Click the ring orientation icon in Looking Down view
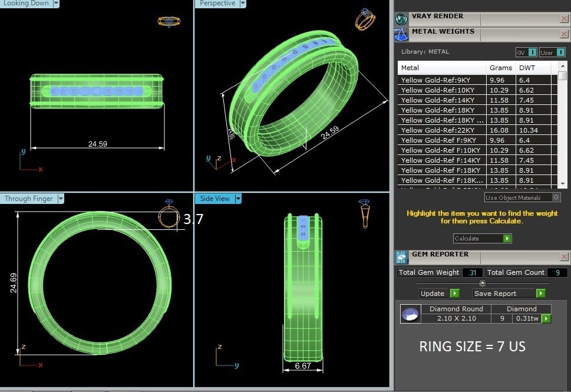Image resolution: width=571 pixels, height=392 pixels. click(169, 21)
